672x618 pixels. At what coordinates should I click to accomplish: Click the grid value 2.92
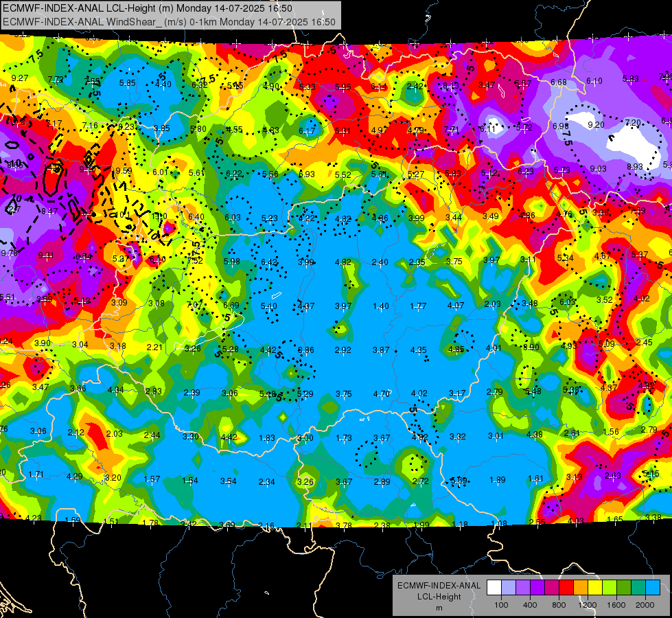(x=343, y=350)
